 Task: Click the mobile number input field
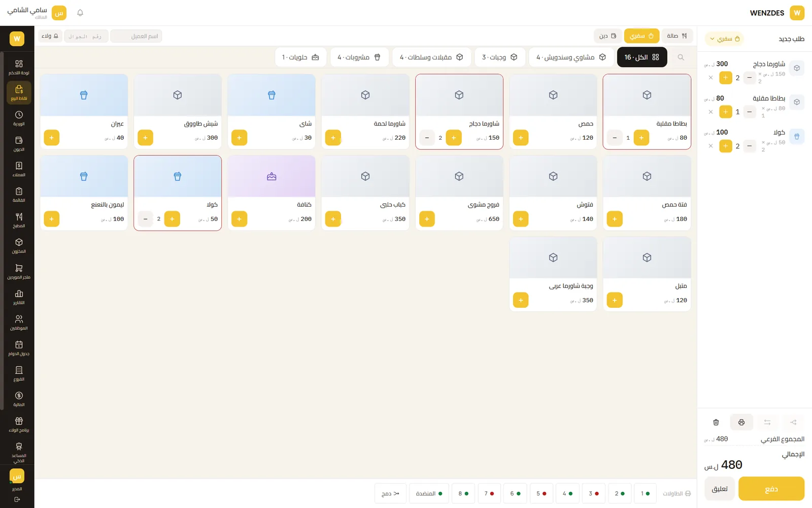coord(86,36)
